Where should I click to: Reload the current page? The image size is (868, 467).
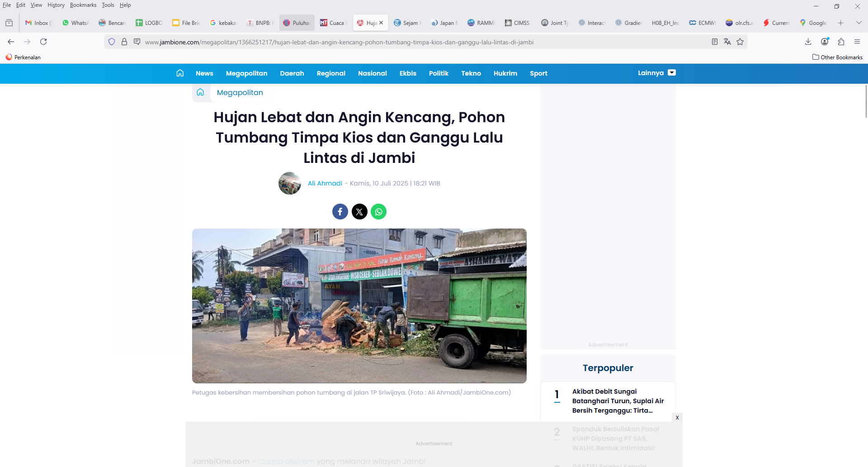pos(43,42)
